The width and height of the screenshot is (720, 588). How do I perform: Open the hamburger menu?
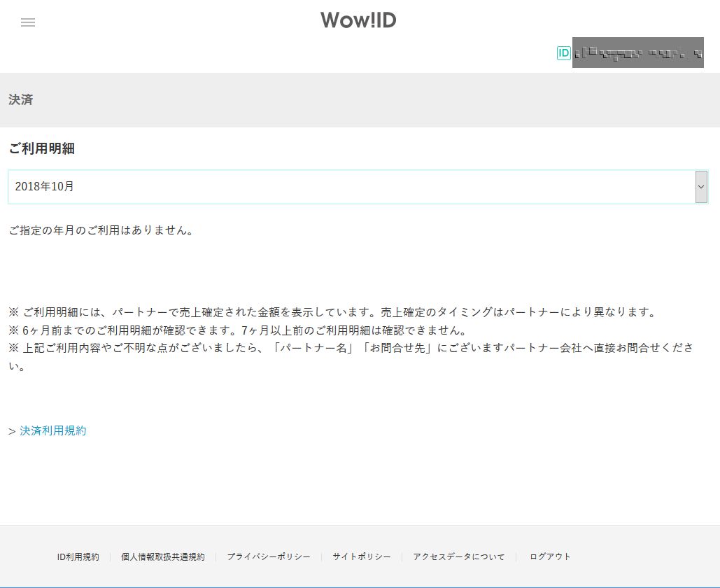pos(28,22)
